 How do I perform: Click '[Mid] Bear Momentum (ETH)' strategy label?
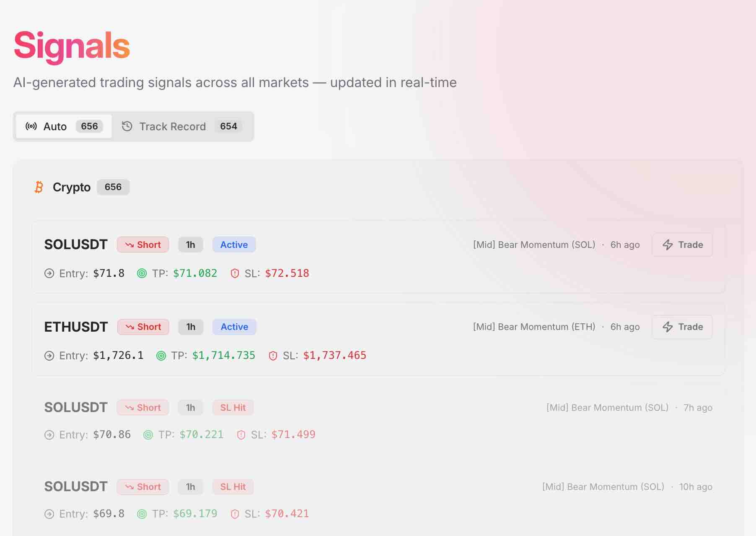click(x=534, y=327)
